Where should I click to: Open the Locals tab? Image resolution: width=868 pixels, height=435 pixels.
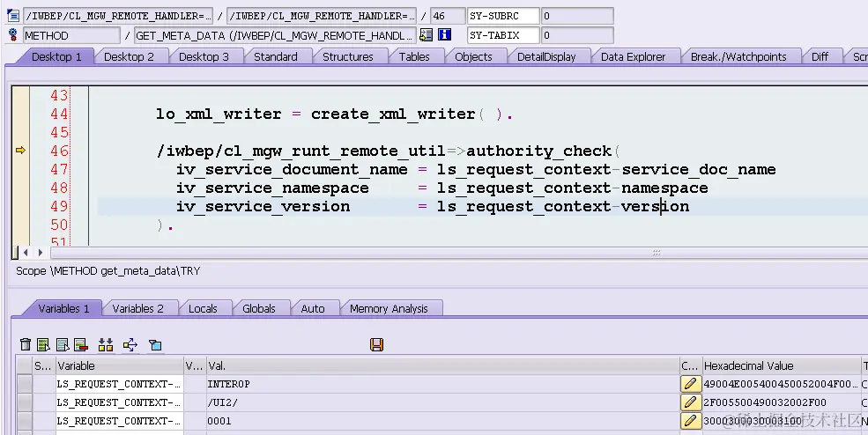[x=203, y=308]
